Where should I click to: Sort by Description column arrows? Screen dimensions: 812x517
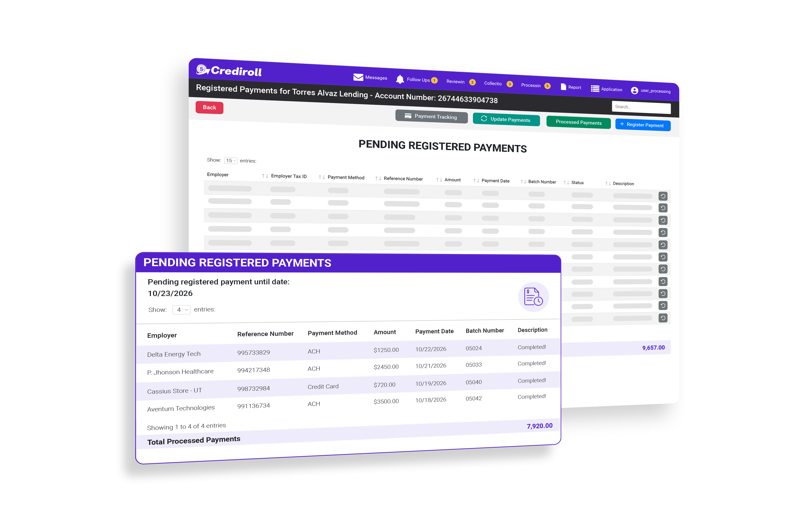click(x=608, y=184)
